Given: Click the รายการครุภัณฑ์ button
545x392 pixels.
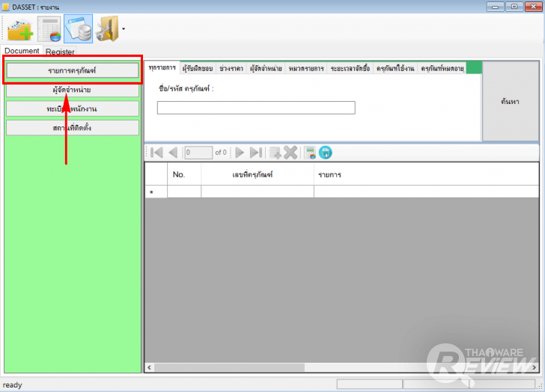Looking at the screenshot, I should 73,70.
